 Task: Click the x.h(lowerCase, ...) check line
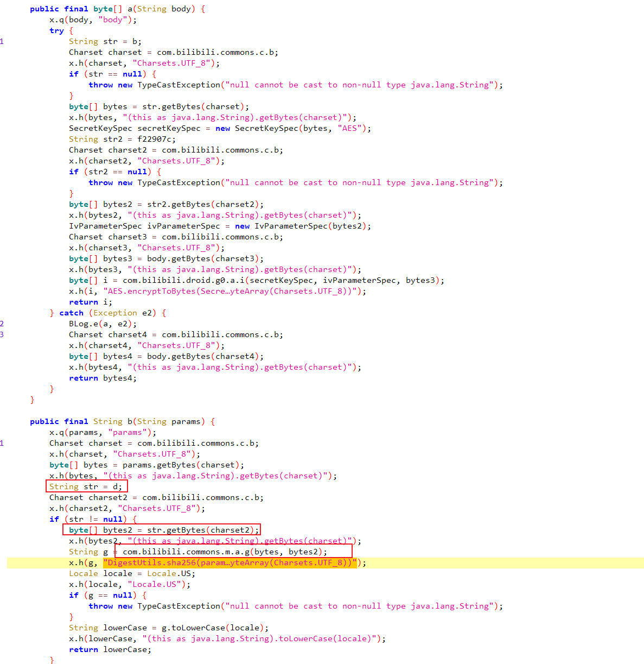tap(227, 638)
